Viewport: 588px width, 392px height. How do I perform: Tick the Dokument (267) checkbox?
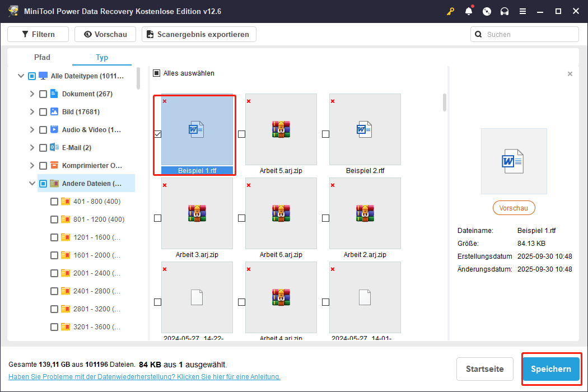(43, 94)
